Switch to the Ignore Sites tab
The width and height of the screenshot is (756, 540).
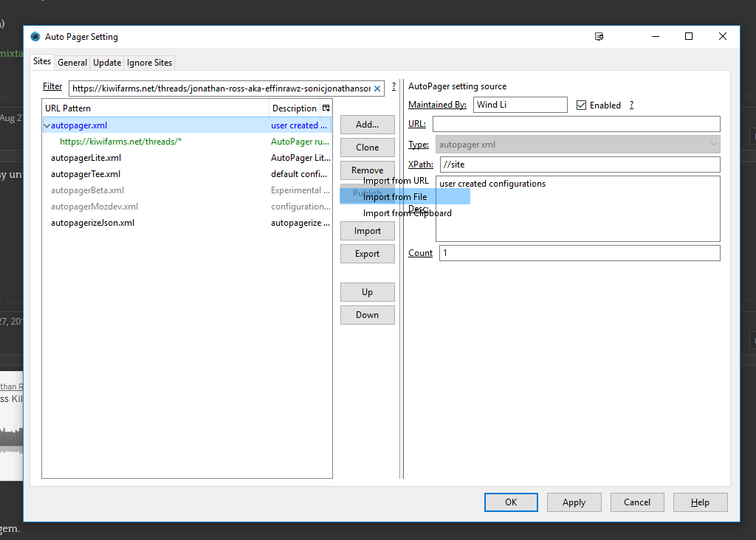tap(149, 63)
